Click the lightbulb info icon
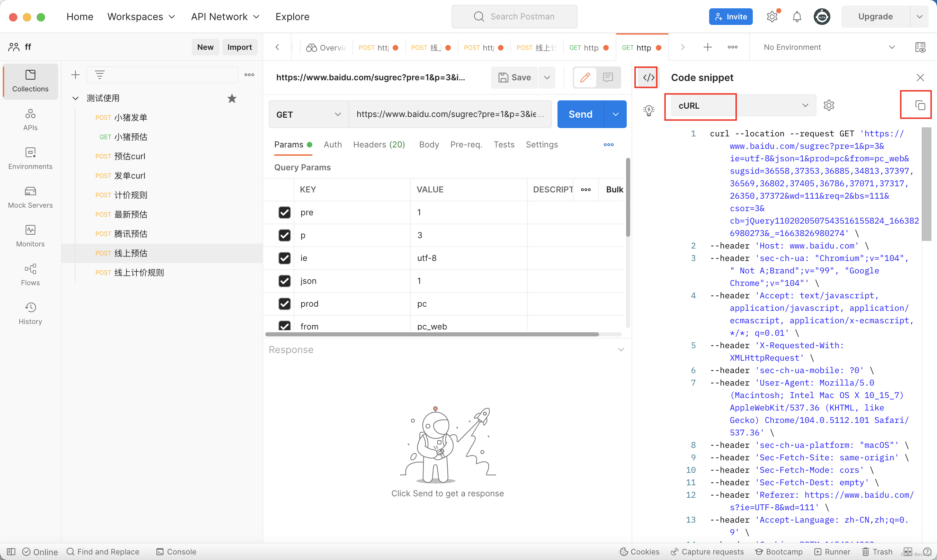The width and height of the screenshot is (937, 560). click(x=649, y=110)
